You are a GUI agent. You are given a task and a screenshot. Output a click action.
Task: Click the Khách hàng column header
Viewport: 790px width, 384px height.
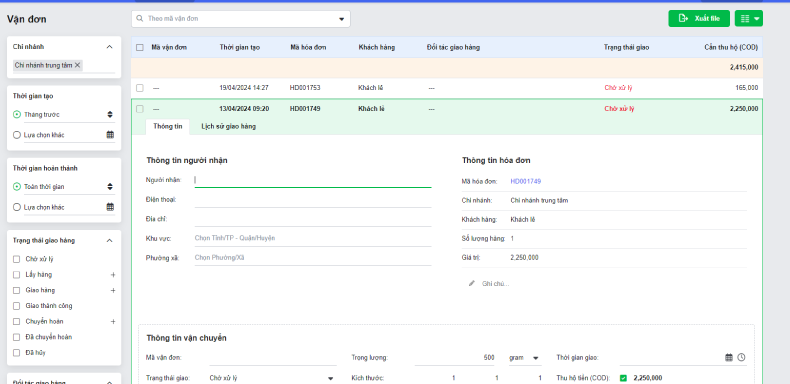377,47
